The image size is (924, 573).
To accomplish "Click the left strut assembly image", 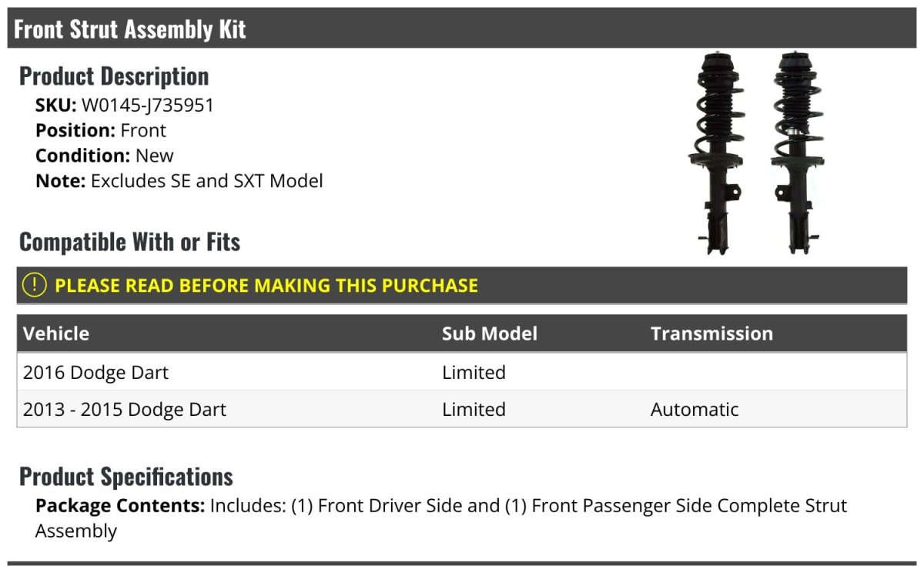I will [715, 154].
